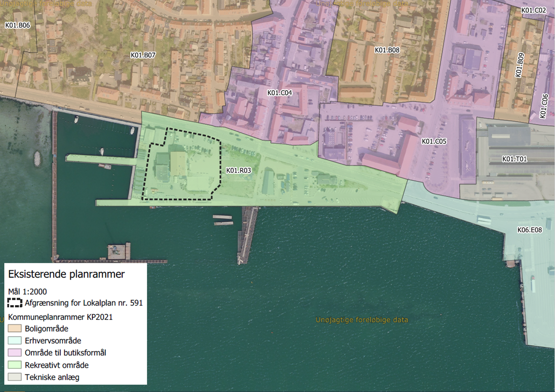The image size is (555, 392).
Task: Click the Boligområde color swatch
Action: tap(15, 329)
